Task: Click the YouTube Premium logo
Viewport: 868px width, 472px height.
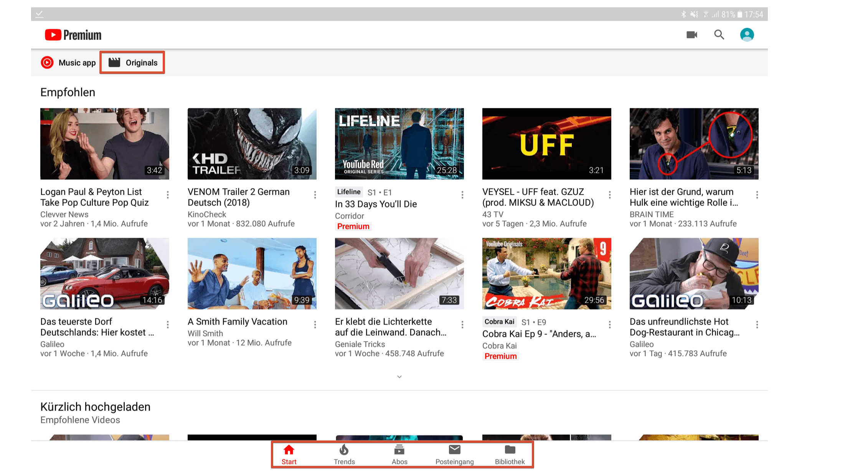Action: [x=73, y=35]
